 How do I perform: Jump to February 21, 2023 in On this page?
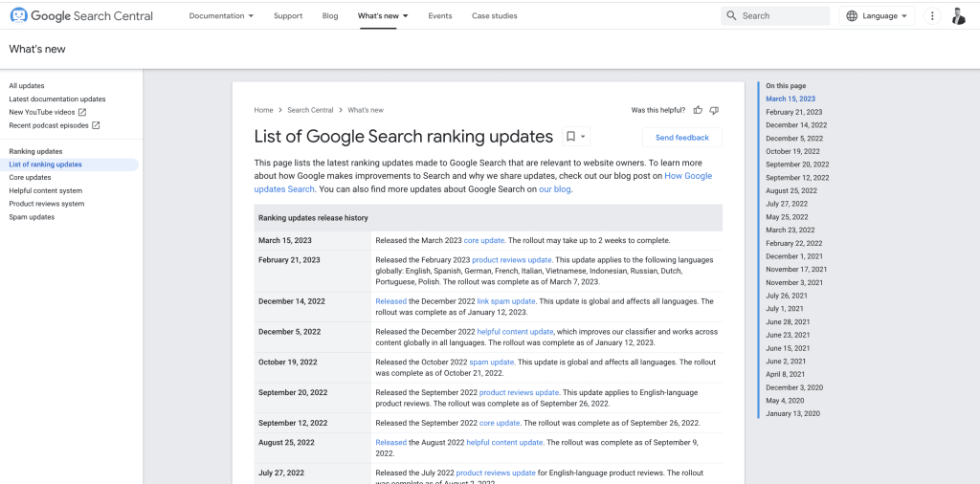point(793,112)
